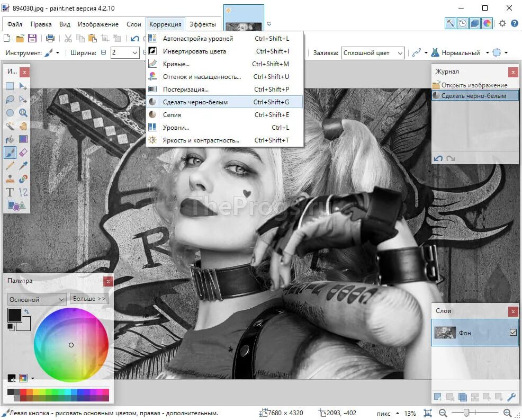This screenshot has height=420, width=522.
Task: Click the Больше >> button
Action: point(89,299)
